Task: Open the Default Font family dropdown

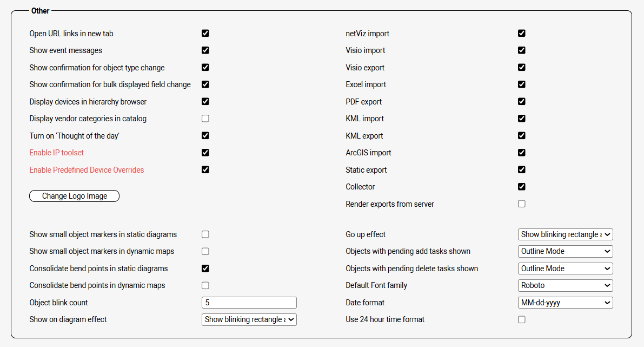Action: [x=565, y=285]
